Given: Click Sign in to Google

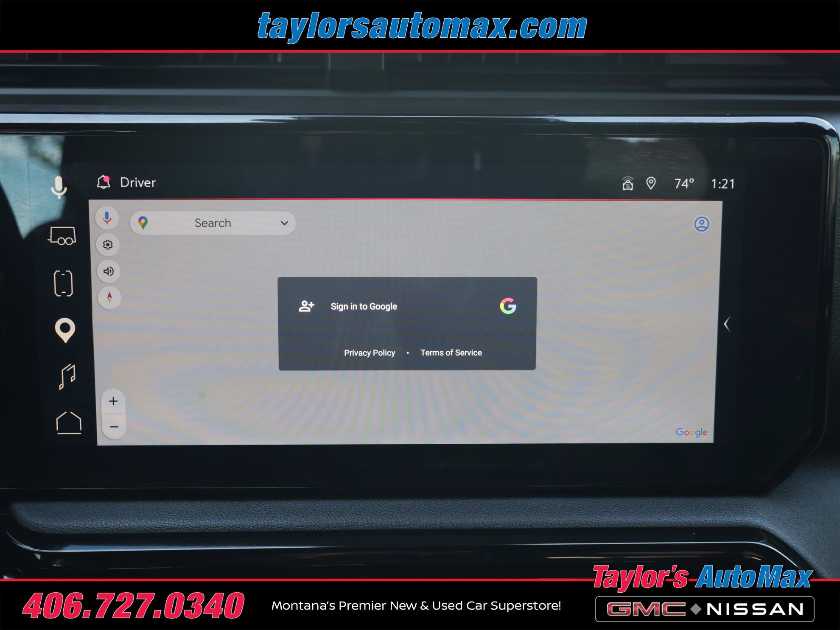Looking at the screenshot, I should (407, 306).
